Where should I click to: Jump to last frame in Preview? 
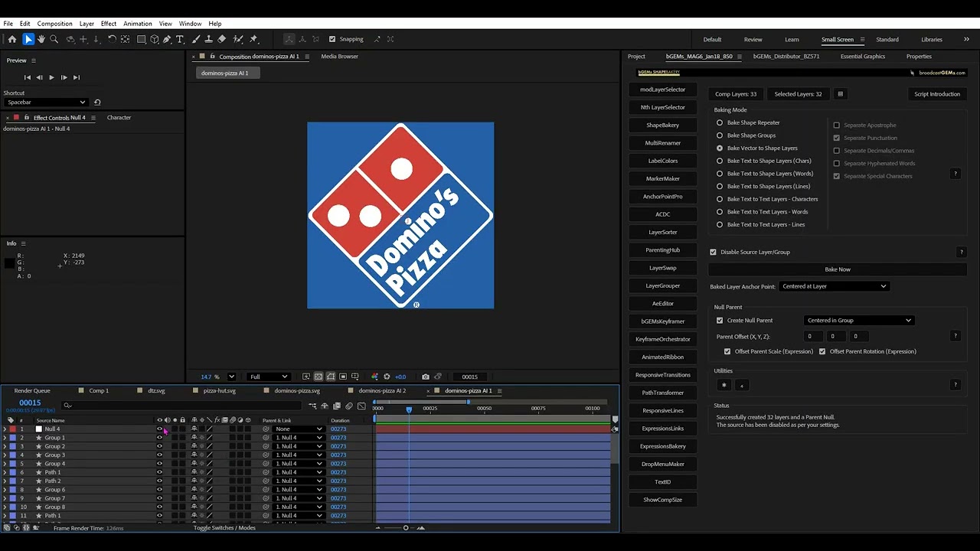tap(76, 77)
